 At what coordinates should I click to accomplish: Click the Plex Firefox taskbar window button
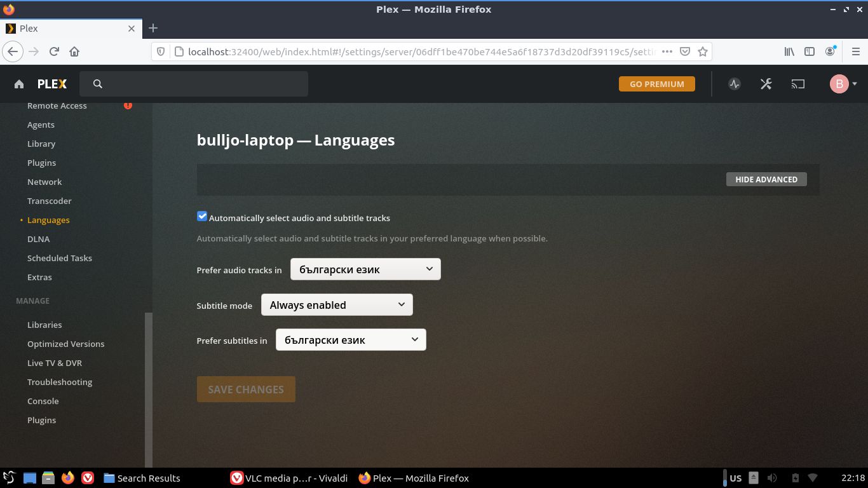414,478
